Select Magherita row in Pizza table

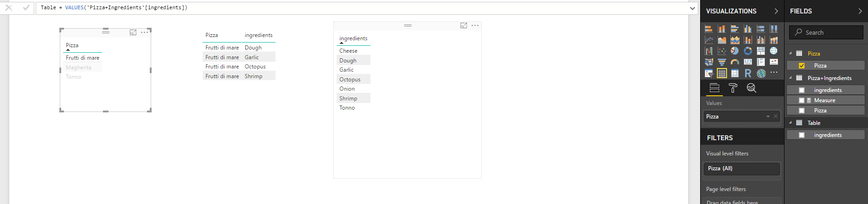pos(83,68)
